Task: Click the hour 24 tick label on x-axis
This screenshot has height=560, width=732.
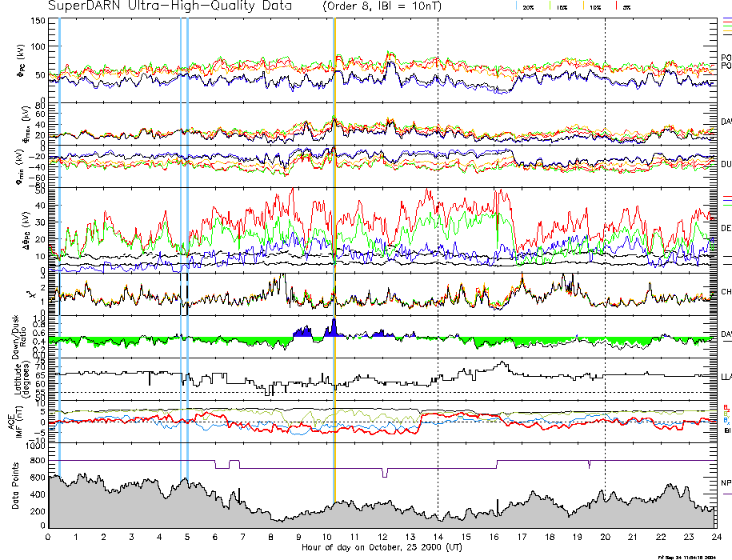Action: pyautogui.click(x=714, y=537)
